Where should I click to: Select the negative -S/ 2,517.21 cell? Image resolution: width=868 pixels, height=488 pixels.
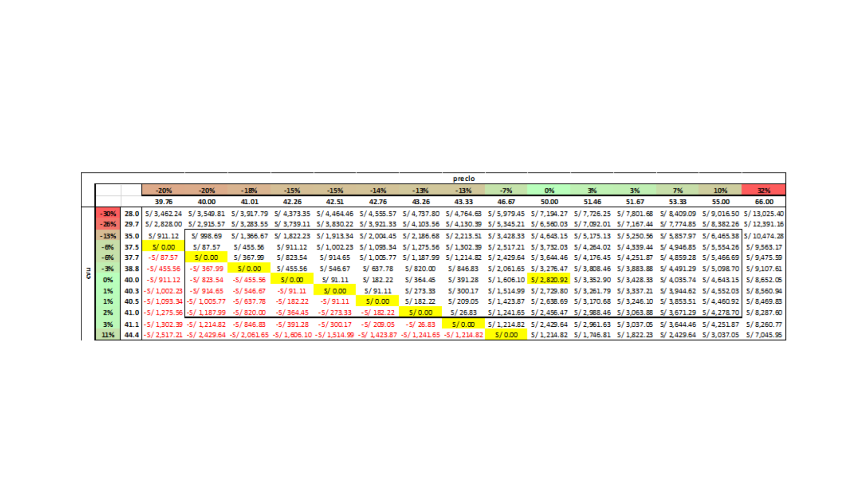pos(163,335)
